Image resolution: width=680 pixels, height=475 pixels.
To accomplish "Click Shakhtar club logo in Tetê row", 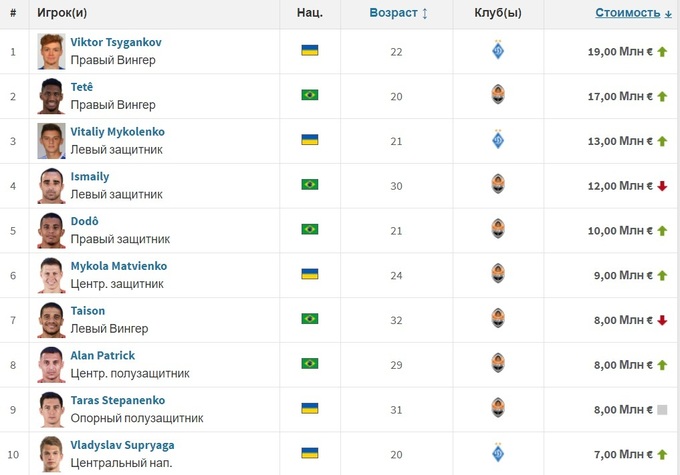I will [498, 96].
